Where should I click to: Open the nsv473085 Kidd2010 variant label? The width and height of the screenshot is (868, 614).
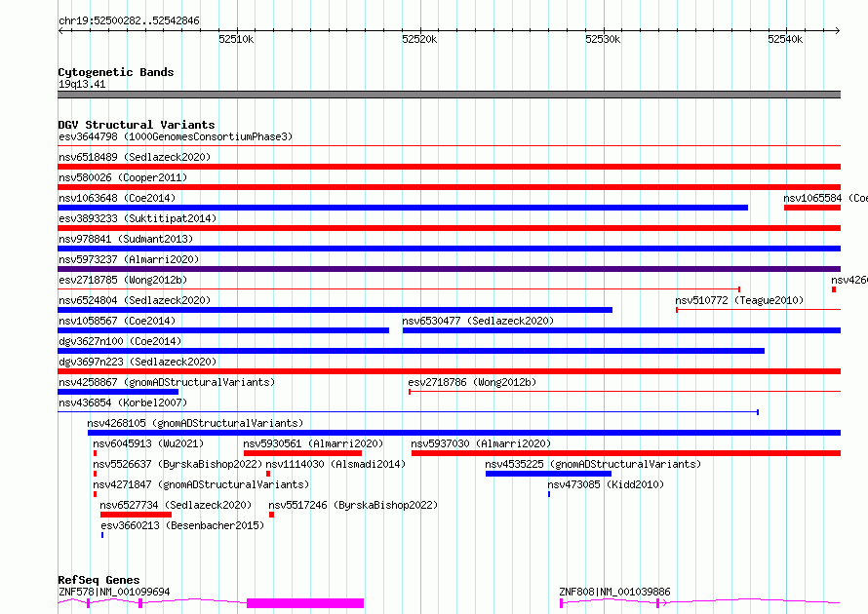606,484
